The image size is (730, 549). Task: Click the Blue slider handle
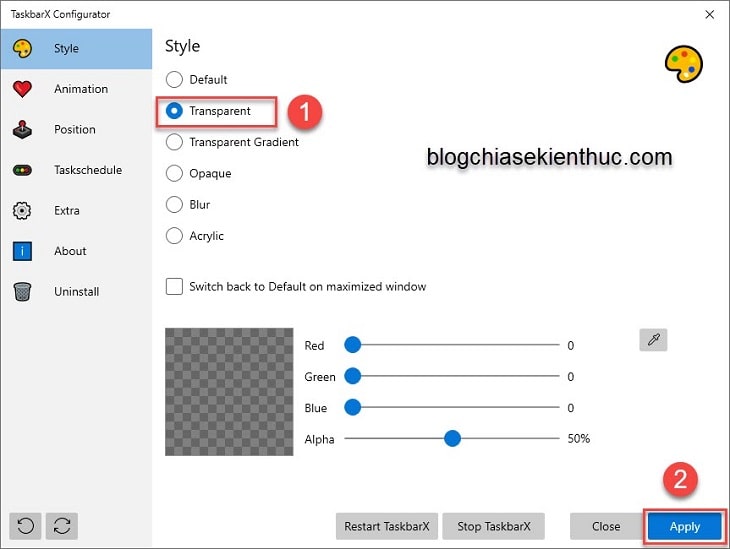click(352, 407)
